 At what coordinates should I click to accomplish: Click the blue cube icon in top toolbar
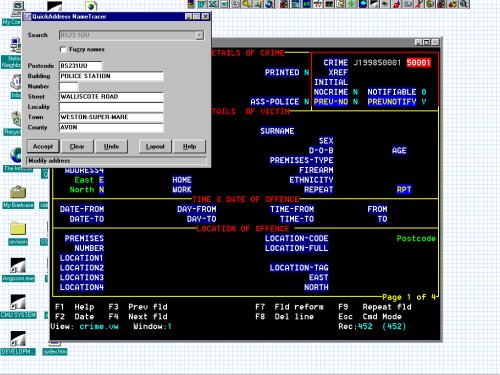(363, 4)
